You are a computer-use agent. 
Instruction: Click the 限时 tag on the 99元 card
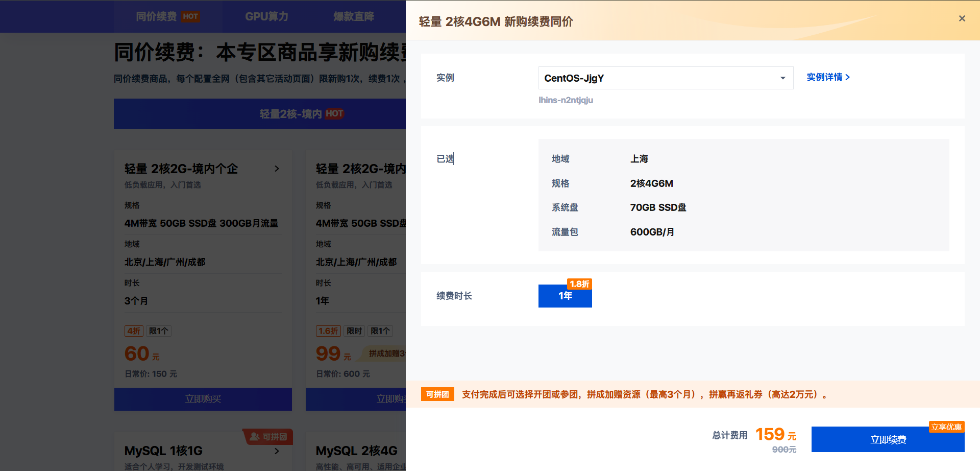[x=354, y=331]
